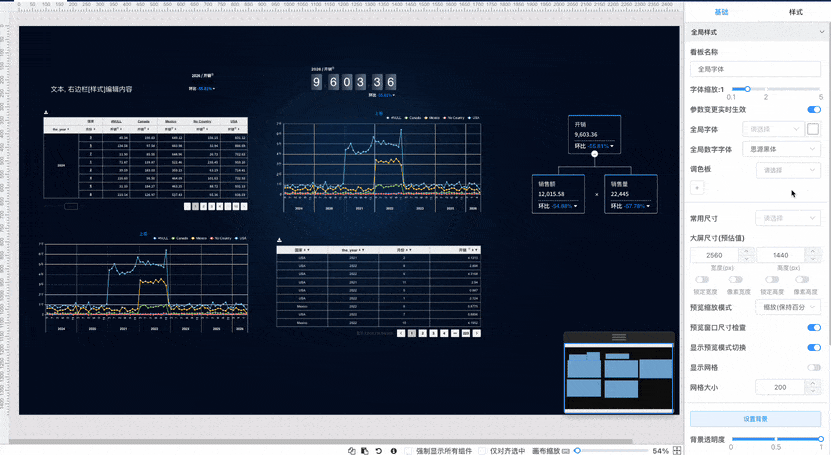
Task: Check the 强制显示所有组件 checkbox
Action: point(408,451)
